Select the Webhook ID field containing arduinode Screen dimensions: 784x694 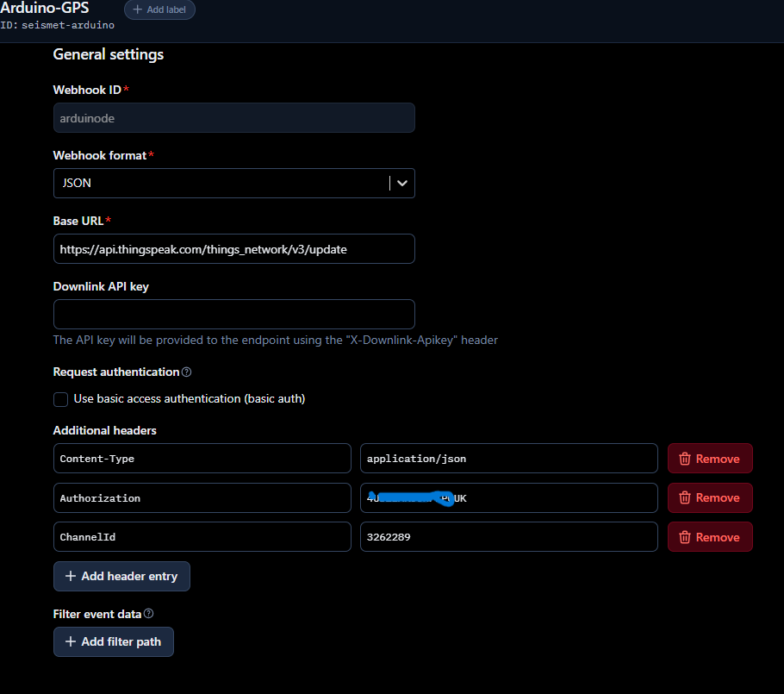233,118
